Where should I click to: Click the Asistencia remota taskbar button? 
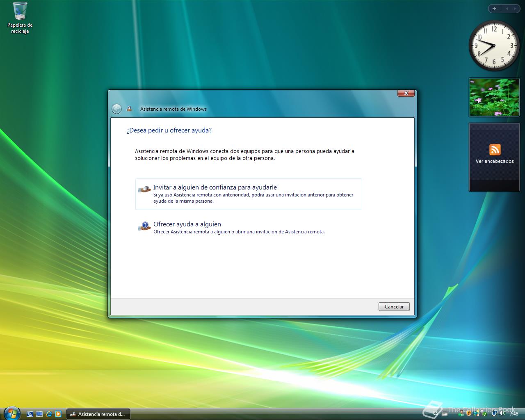coord(98,414)
